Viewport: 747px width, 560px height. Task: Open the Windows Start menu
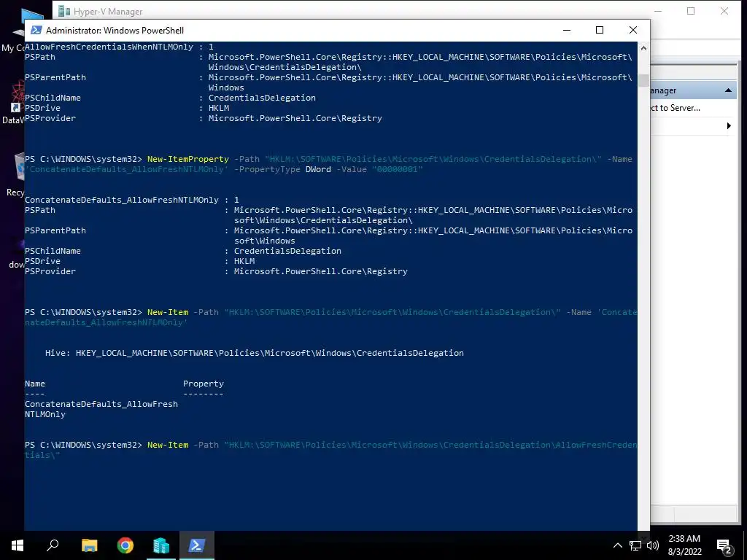[x=18, y=545]
